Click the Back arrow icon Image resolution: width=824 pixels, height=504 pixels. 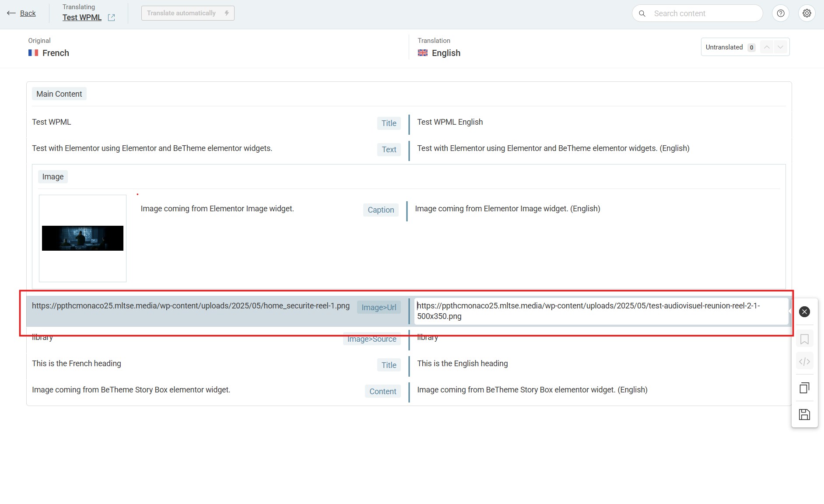pyautogui.click(x=11, y=13)
